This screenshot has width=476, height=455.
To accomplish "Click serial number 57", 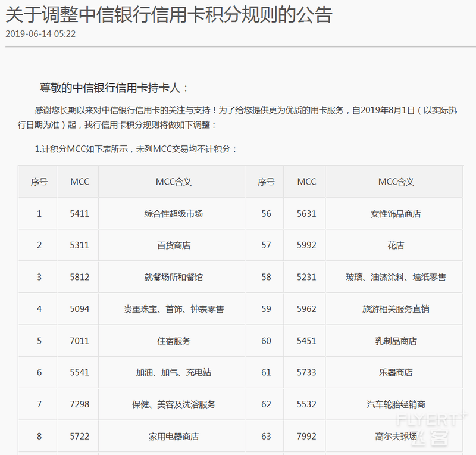I will pos(266,245).
